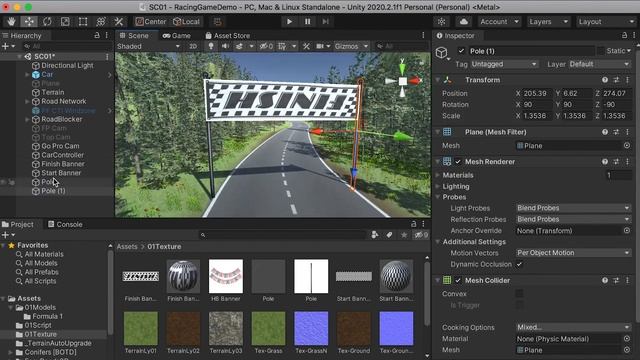Pause the game playback
Image resolution: width=640 pixels, height=360 pixels.
(307, 22)
